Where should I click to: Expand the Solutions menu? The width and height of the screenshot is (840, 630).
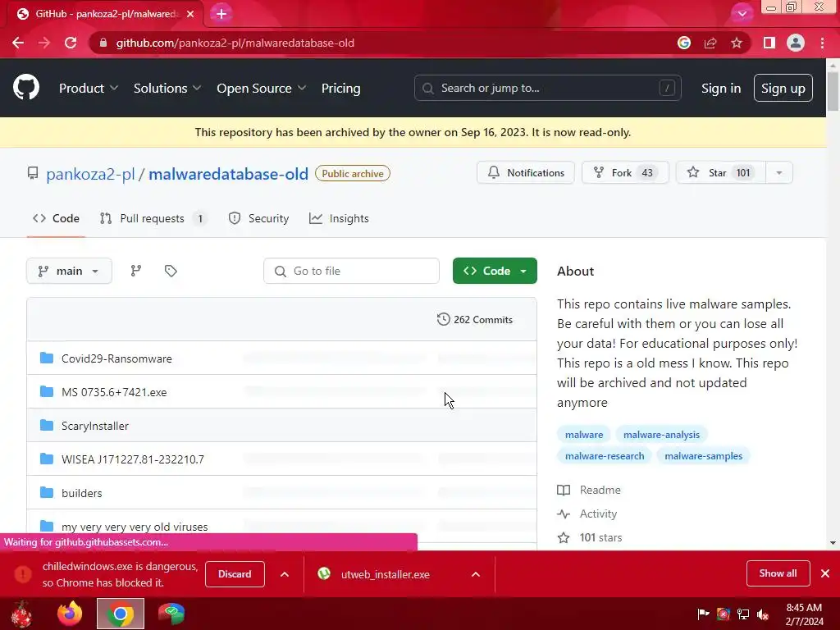[x=167, y=88]
